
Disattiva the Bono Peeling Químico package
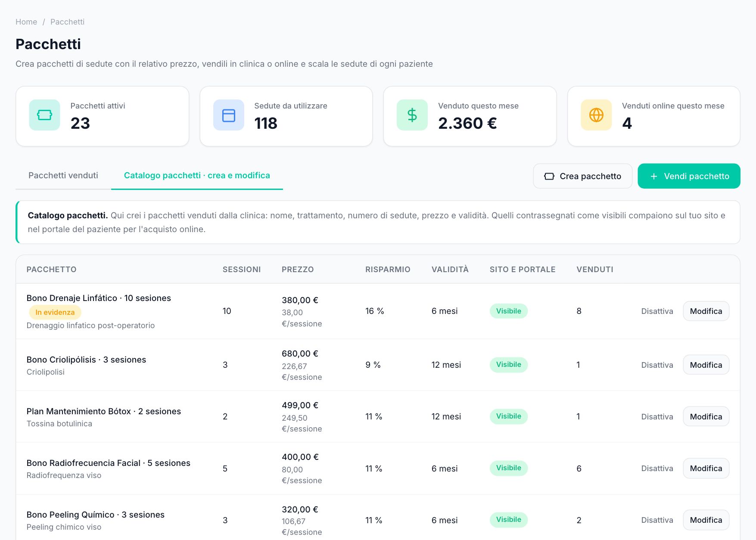pos(657,520)
